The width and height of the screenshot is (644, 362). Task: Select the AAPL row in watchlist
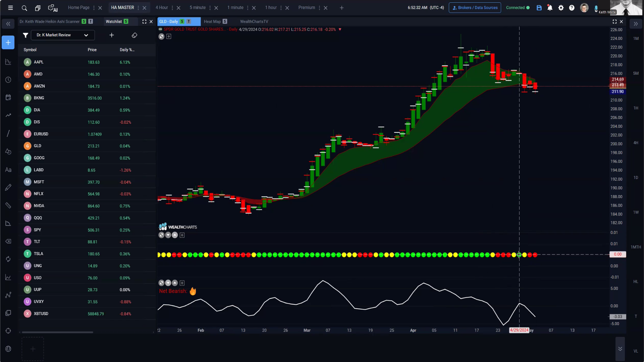87,62
